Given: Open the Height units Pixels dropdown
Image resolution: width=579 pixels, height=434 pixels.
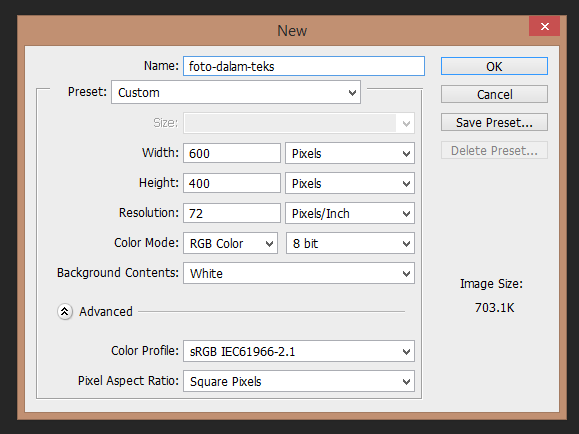Looking at the screenshot, I should coord(350,183).
